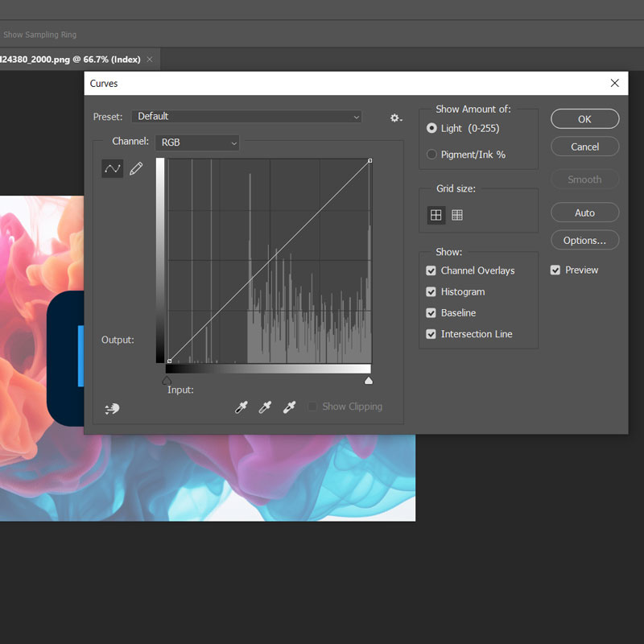This screenshot has width=644, height=644.
Task: Select the Pigment/Ink % radio button
Action: [x=432, y=155]
